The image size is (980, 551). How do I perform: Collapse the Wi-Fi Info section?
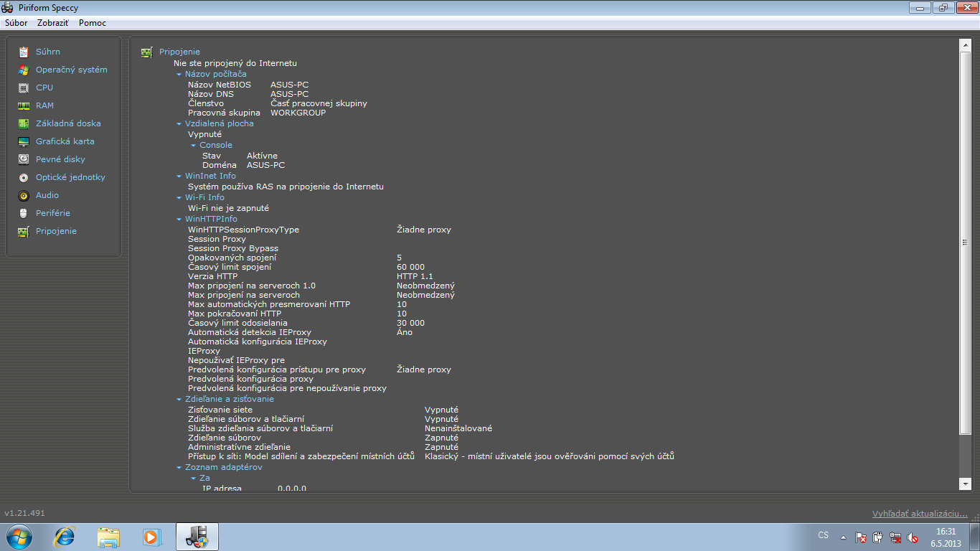179,197
